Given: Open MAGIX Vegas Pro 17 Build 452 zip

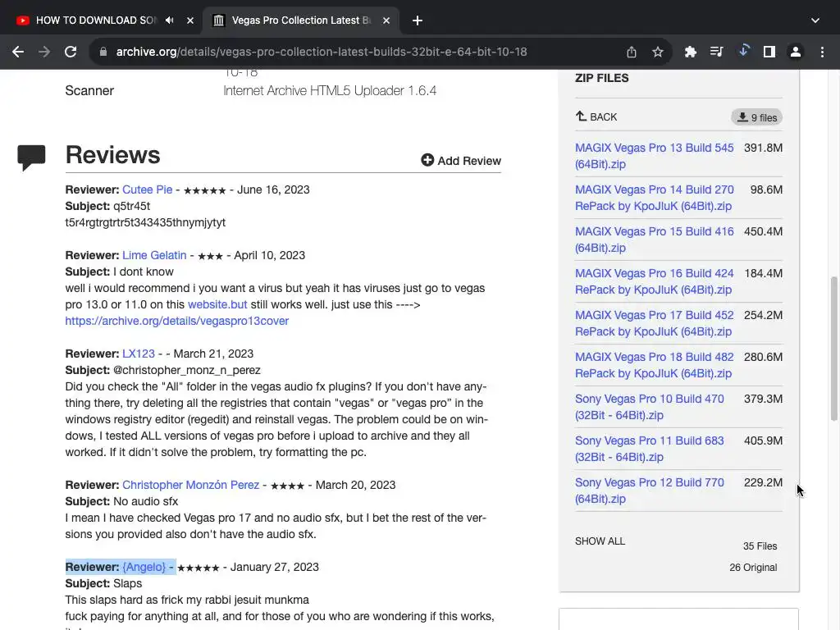Looking at the screenshot, I should [654, 323].
